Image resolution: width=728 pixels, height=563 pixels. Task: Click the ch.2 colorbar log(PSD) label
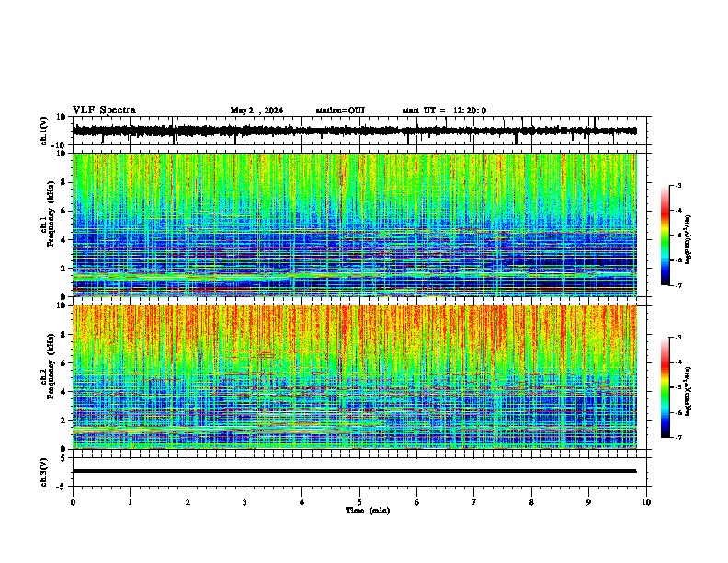tap(688, 391)
